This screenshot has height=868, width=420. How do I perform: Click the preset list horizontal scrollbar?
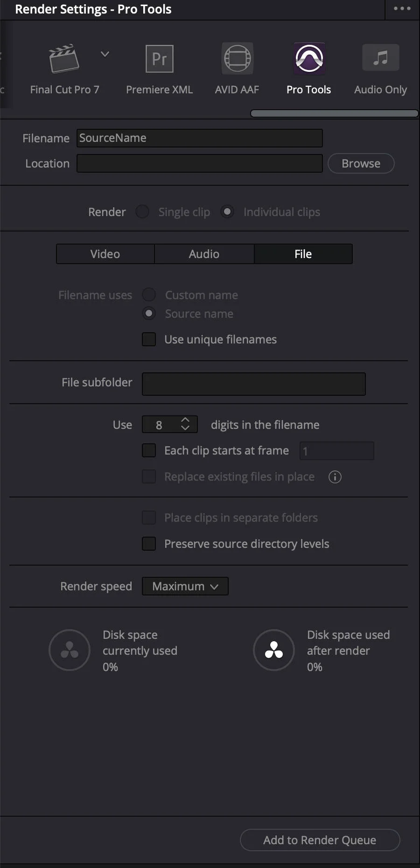click(334, 113)
